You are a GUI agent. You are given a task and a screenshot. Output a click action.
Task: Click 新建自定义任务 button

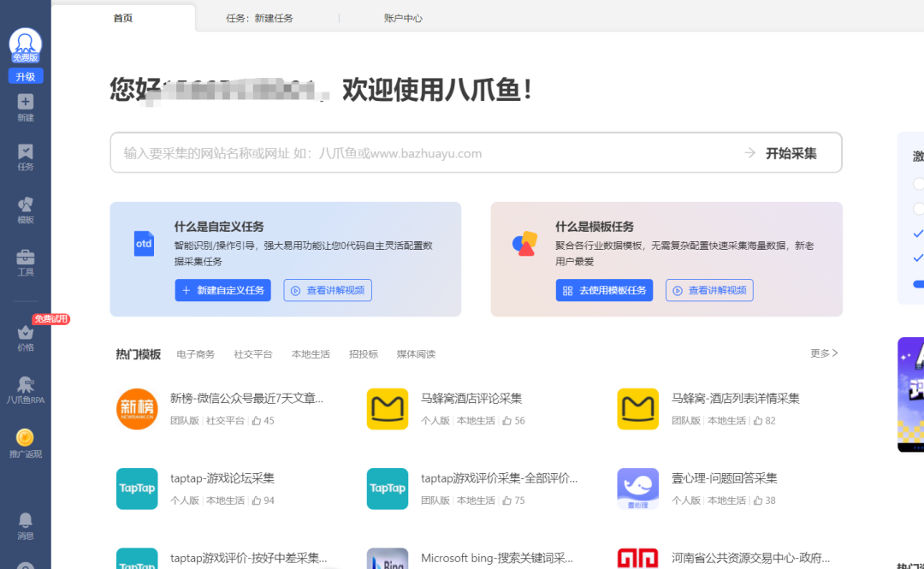(x=222, y=290)
